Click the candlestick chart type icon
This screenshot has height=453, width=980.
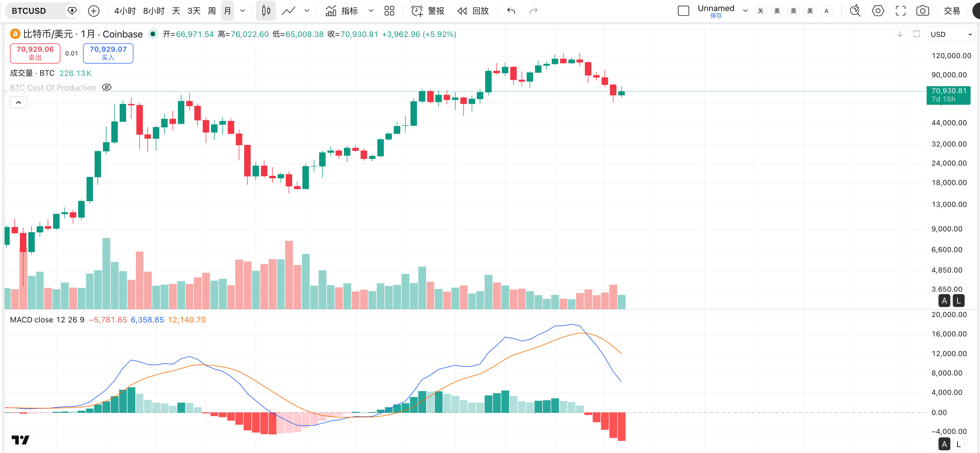point(266,11)
